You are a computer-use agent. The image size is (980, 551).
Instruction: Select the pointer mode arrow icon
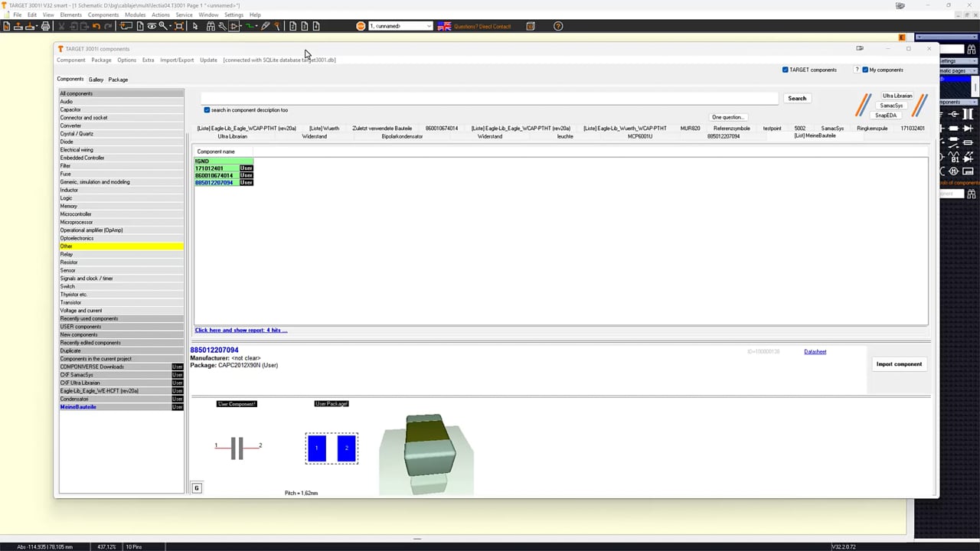[x=195, y=26]
